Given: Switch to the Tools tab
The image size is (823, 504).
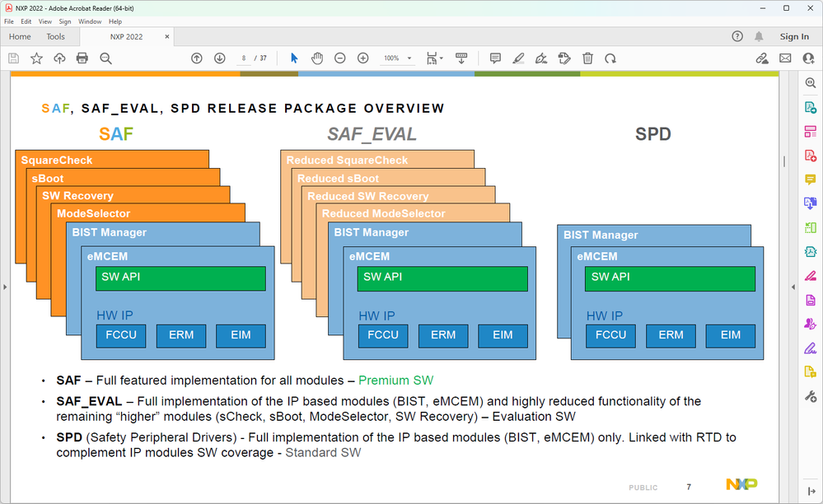Looking at the screenshot, I should click(x=56, y=36).
